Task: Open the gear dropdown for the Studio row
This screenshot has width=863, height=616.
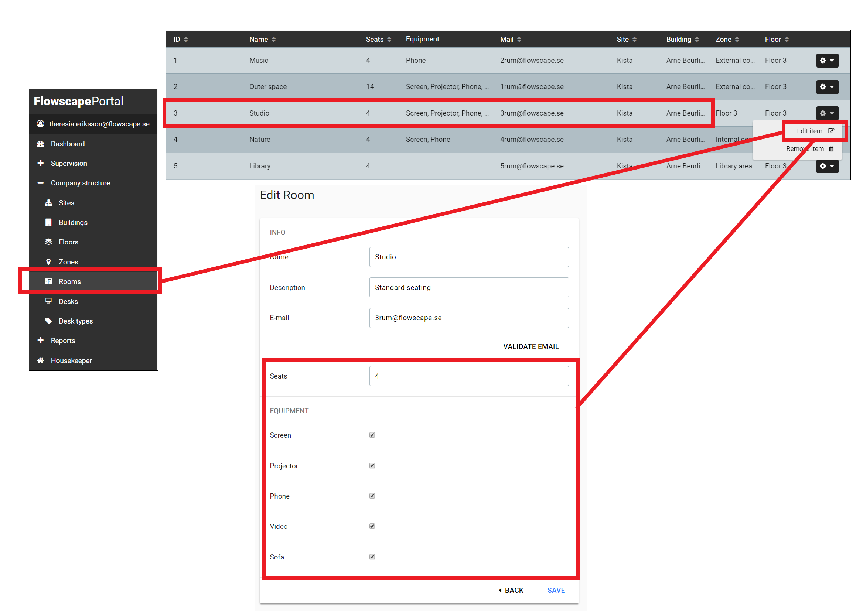Action: tap(827, 113)
